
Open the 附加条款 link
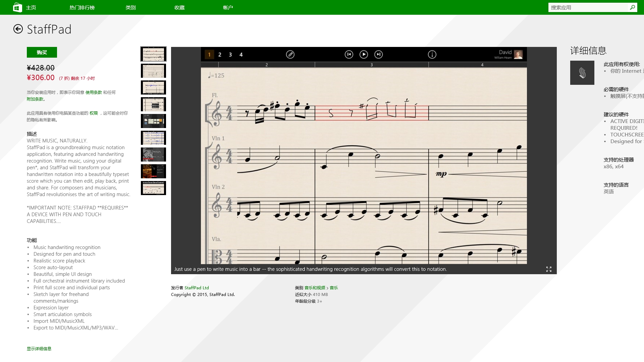pyautogui.click(x=35, y=99)
